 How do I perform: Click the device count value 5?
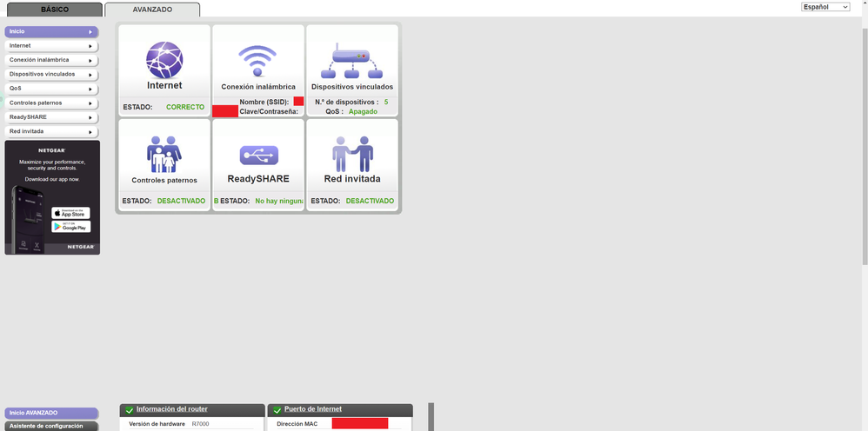point(386,103)
